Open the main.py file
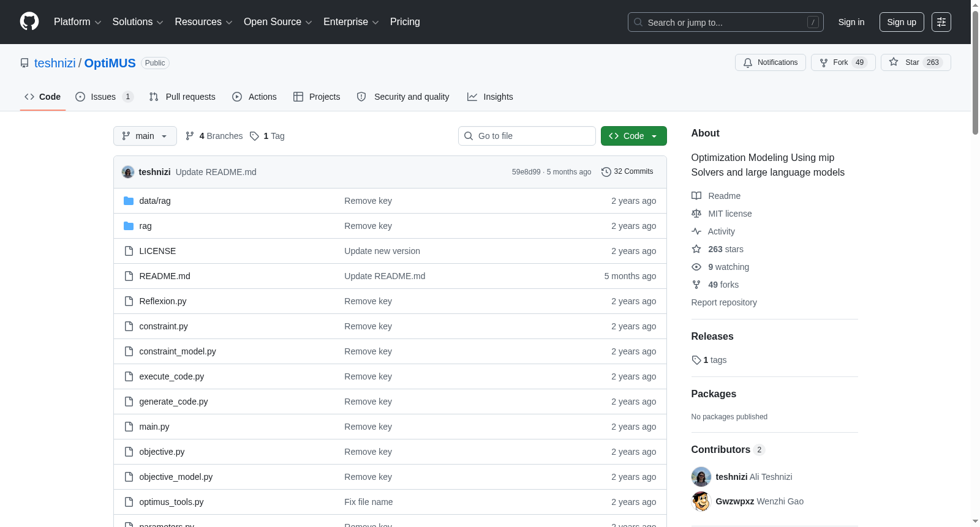 (x=154, y=427)
